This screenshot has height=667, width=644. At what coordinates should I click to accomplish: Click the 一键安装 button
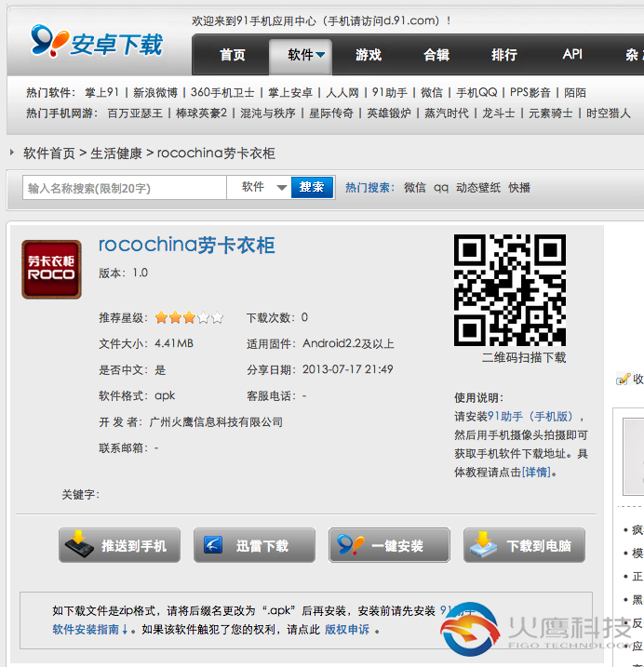(x=388, y=546)
